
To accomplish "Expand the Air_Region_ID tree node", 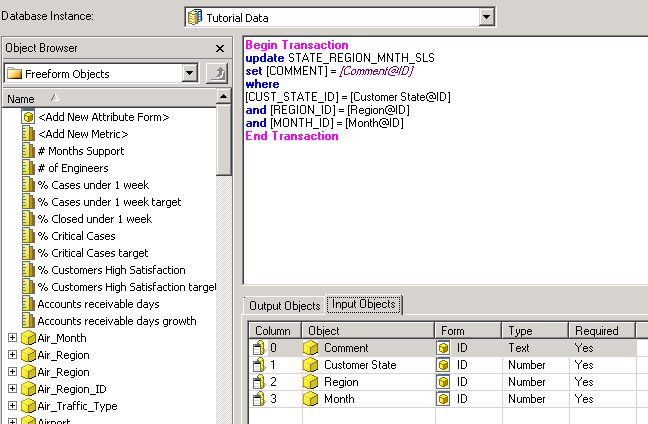I will tap(12, 389).
